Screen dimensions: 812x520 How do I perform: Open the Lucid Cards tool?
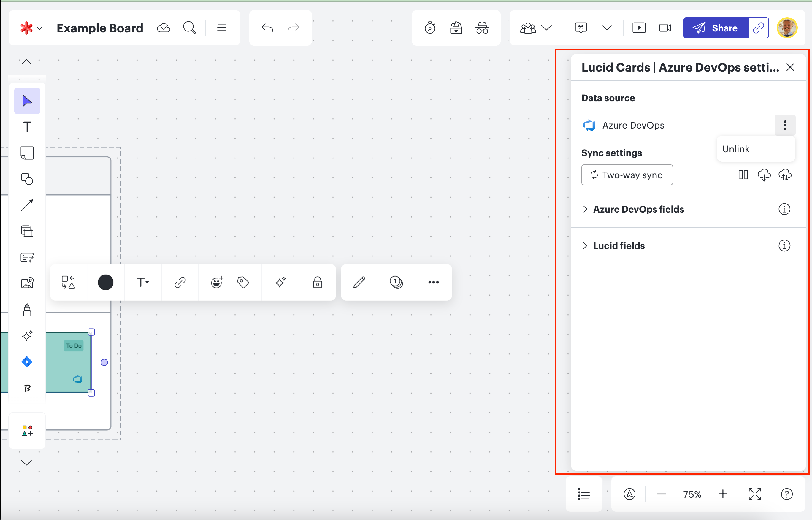(27, 257)
